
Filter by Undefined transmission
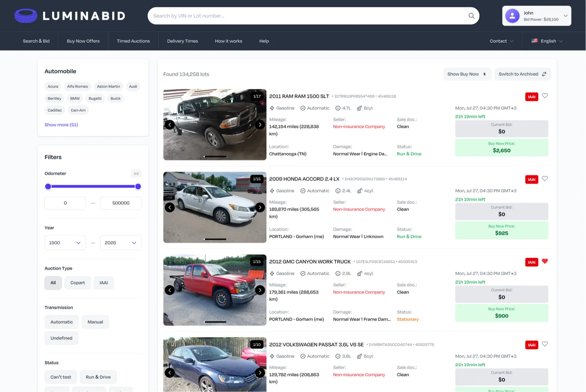(62, 338)
